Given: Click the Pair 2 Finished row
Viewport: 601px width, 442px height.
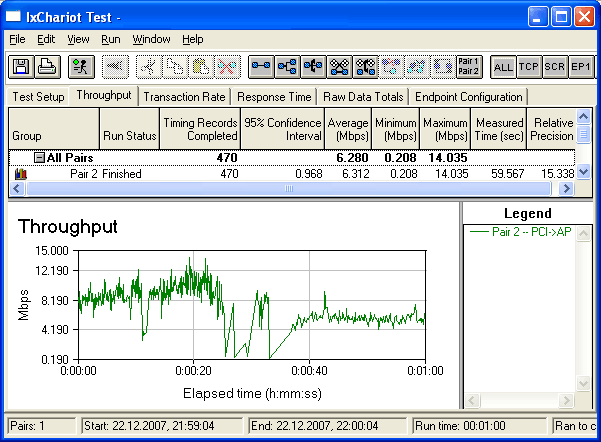Looking at the screenshot, I should [292, 174].
